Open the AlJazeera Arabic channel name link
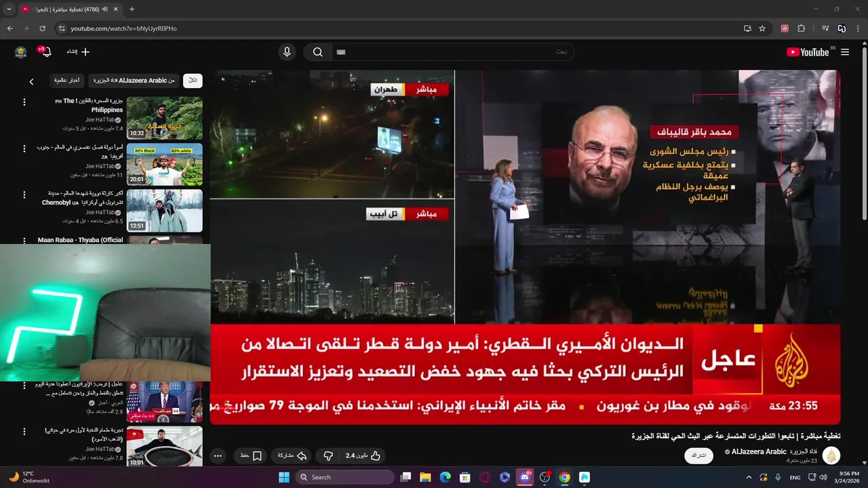 (x=774, y=451)
